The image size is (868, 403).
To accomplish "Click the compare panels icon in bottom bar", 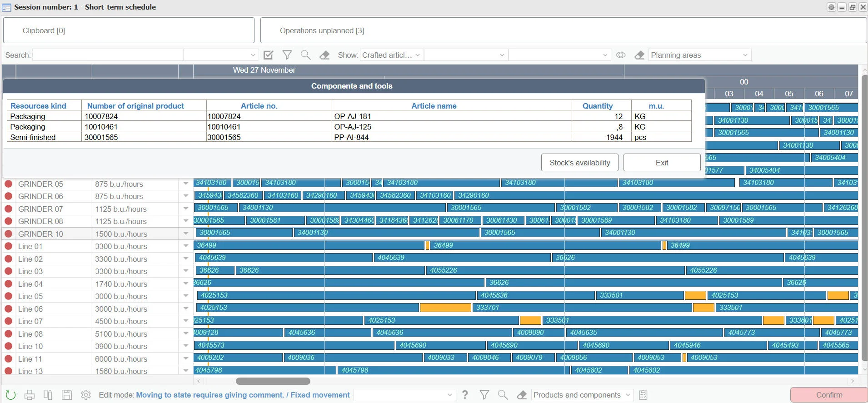I will pos(48,395).
